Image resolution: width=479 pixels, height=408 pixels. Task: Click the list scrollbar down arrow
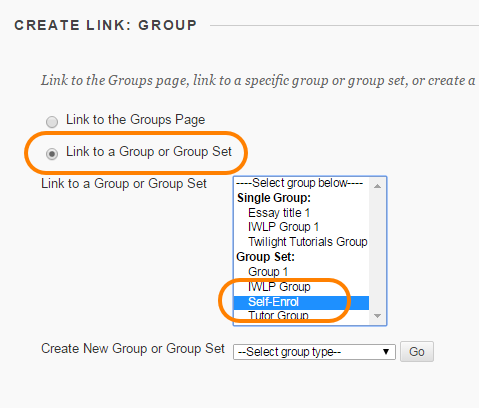coord(377,316)
